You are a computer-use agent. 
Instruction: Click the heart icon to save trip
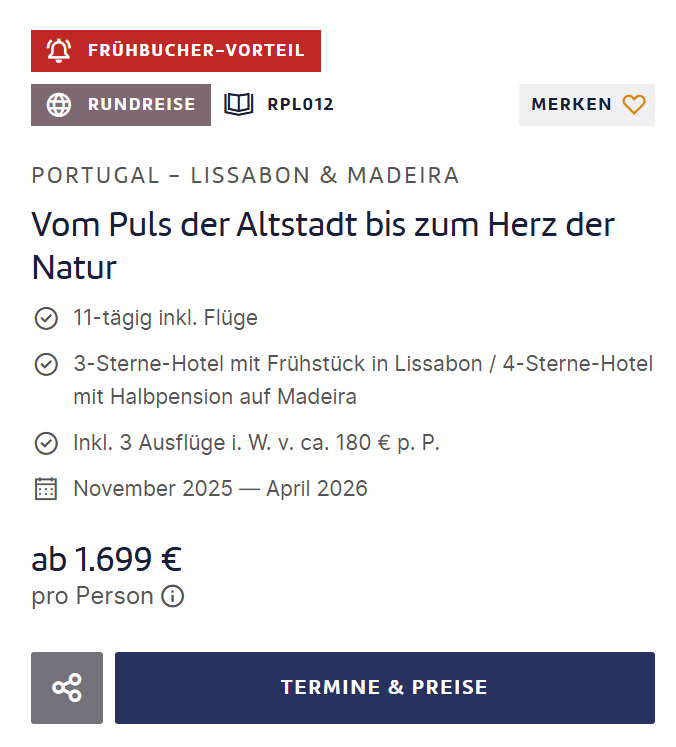pos(634,105)
